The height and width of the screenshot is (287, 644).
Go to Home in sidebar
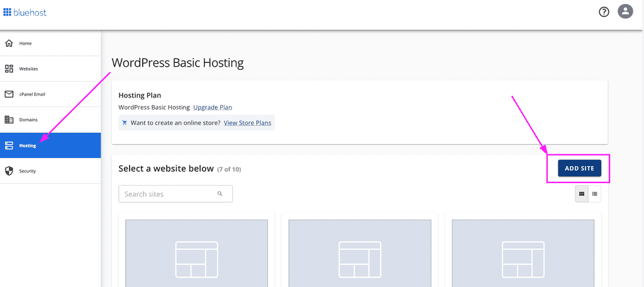pos(50,43)
